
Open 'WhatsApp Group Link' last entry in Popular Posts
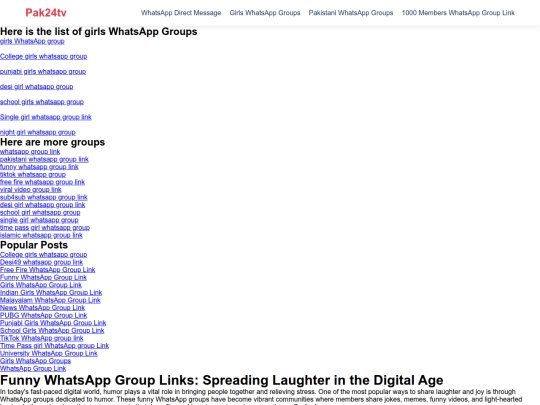33,368
